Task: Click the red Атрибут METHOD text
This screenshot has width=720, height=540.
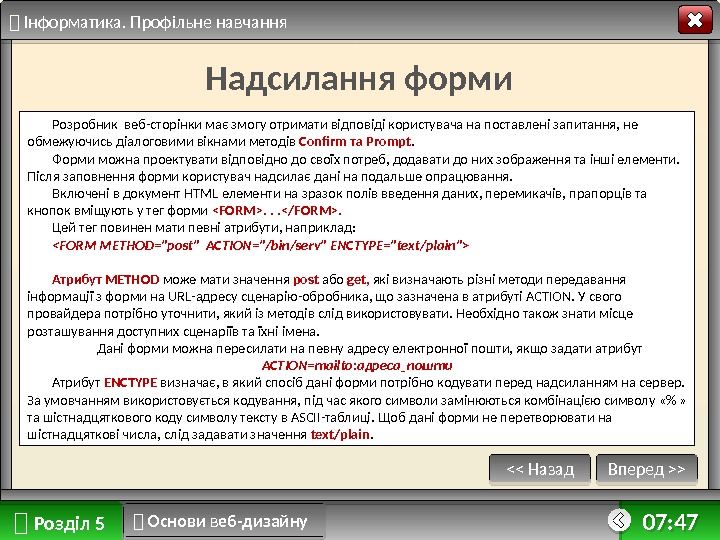Action: click(x=106, y=280)
